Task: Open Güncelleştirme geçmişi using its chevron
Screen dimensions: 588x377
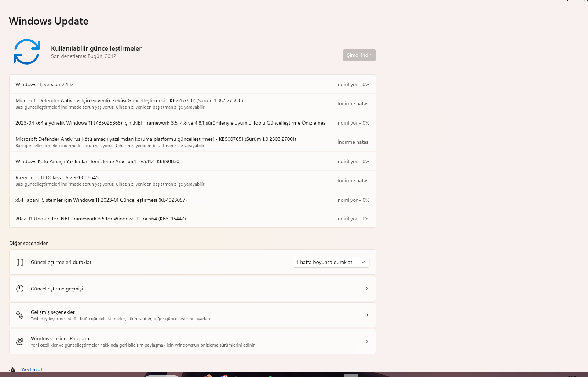Action: 367,289
